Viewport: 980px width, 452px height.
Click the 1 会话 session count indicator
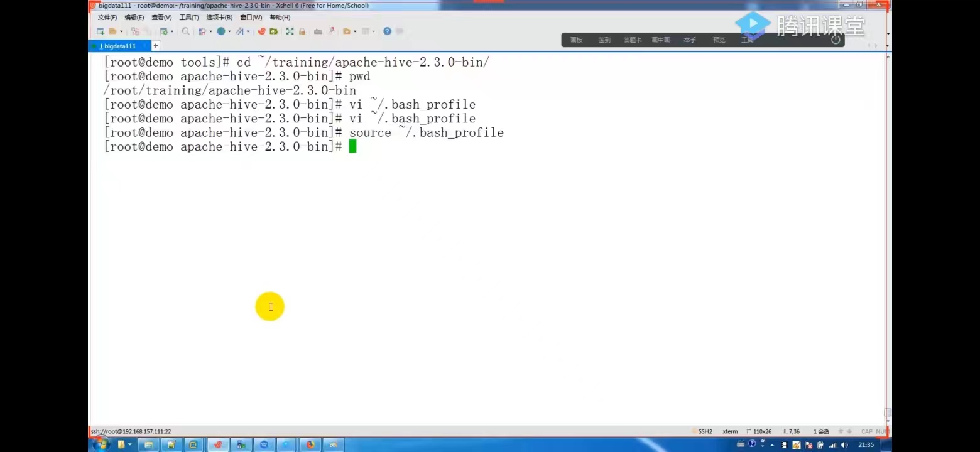(821, 431)
